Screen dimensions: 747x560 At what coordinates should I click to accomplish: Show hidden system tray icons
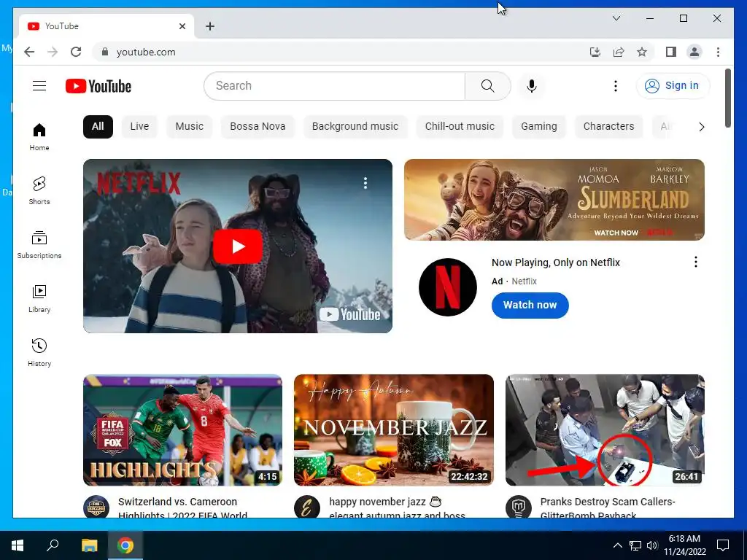click(x=617, y=545)
